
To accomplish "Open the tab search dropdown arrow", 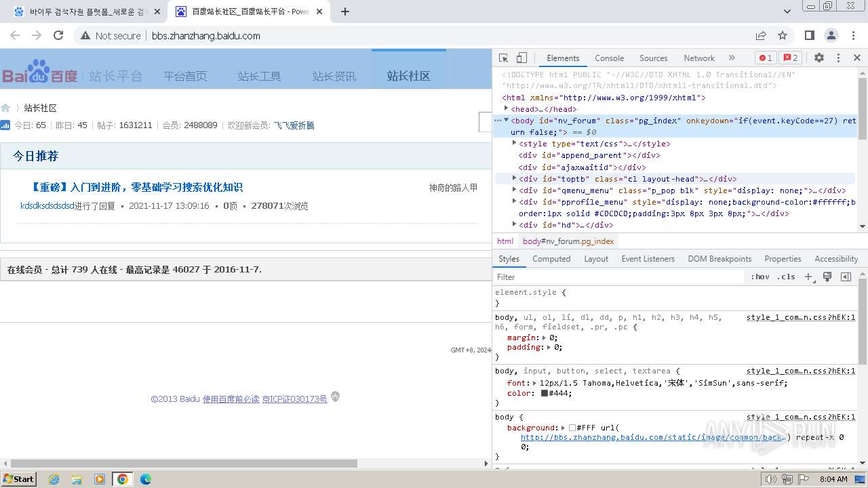I will click(x=787, y=12).
